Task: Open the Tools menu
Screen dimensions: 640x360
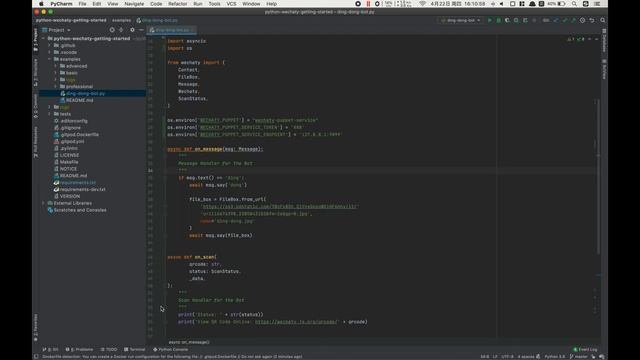Action: point(214,4)
